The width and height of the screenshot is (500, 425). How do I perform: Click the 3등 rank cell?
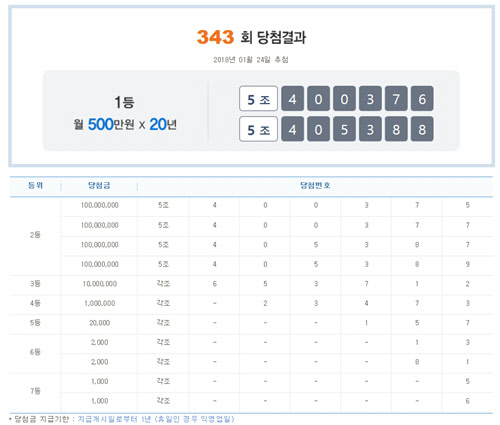click(x=35, y=284)
